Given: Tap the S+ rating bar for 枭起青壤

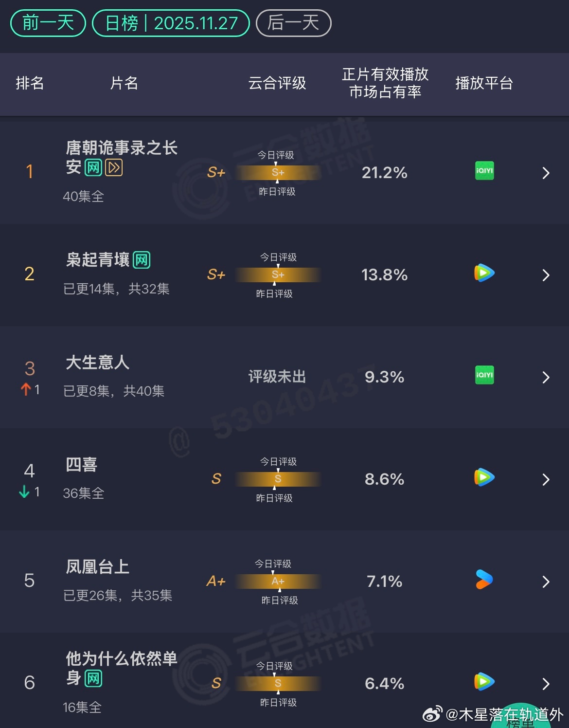Looking at the screenshot, I should point(278,275).
